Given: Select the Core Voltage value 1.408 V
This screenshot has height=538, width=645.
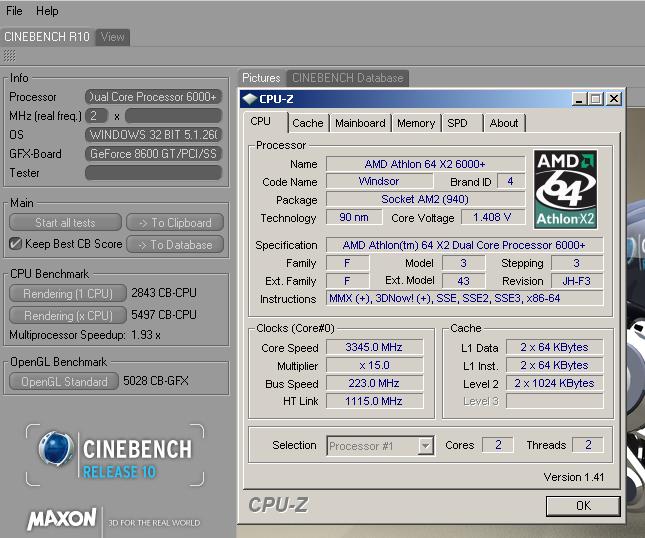Looking at the screenshot, I should click(493, 217).
